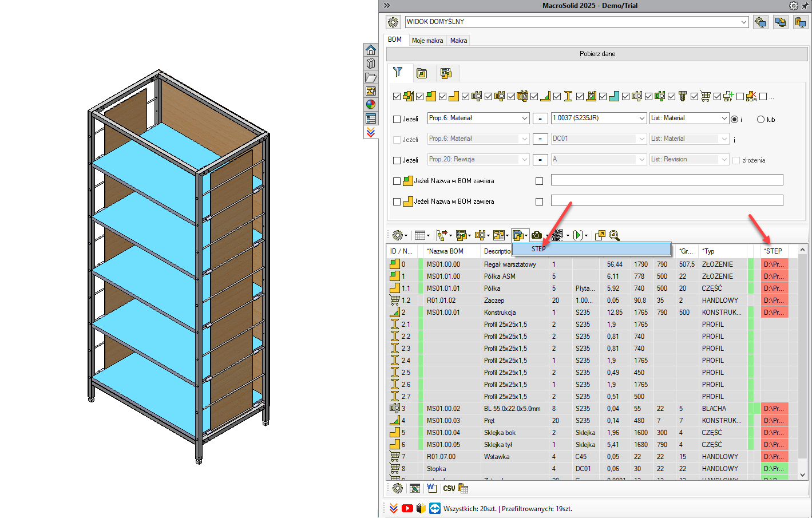
Task: Open the File Explorer side tab folder icon
Action: coord(371,77)
